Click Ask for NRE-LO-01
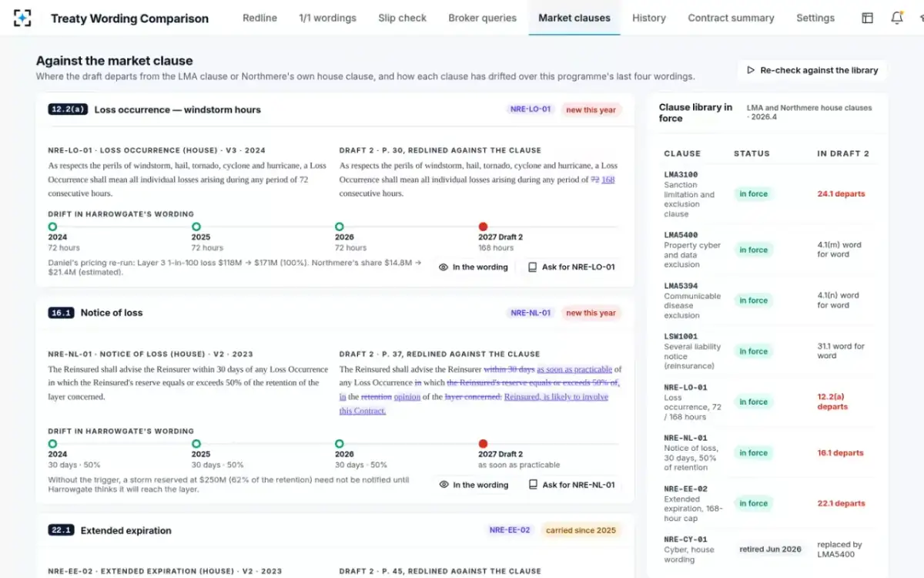Viewport: 924px width, 578px height. click(x=571, y=267)
